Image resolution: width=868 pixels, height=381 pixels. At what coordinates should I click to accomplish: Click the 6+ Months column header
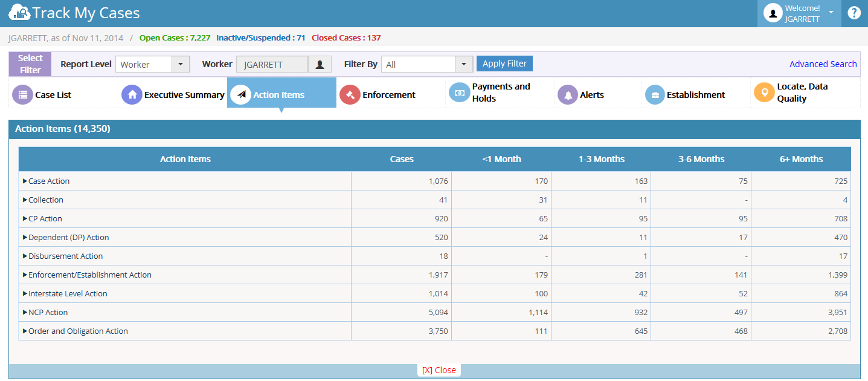(801, 159)
